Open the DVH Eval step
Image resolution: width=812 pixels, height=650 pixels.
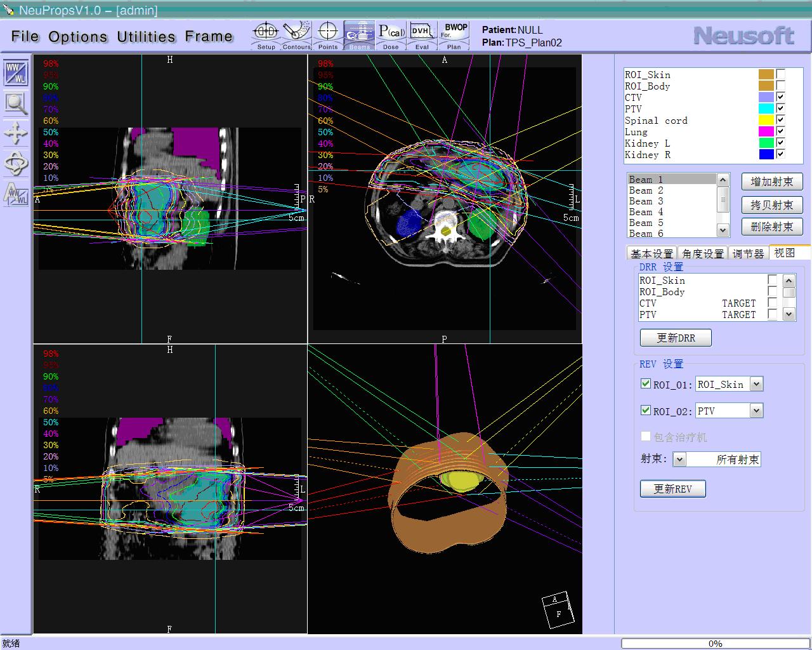pyautogui.click(x=422, y=36)
